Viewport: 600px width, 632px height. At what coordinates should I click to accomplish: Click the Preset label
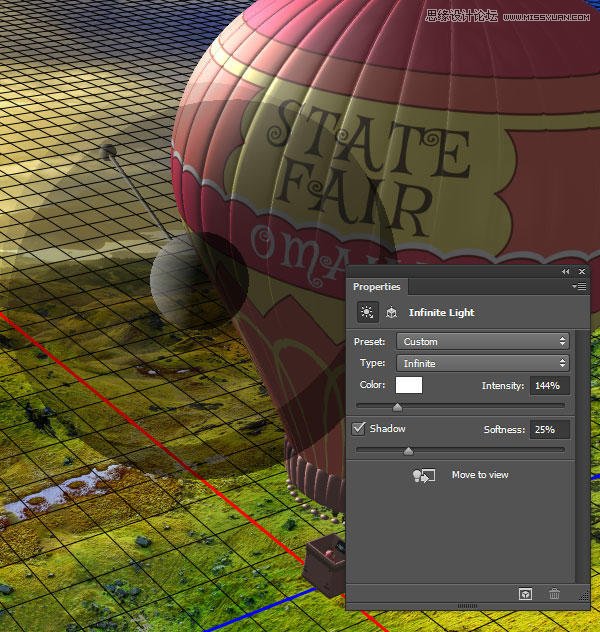370,342
